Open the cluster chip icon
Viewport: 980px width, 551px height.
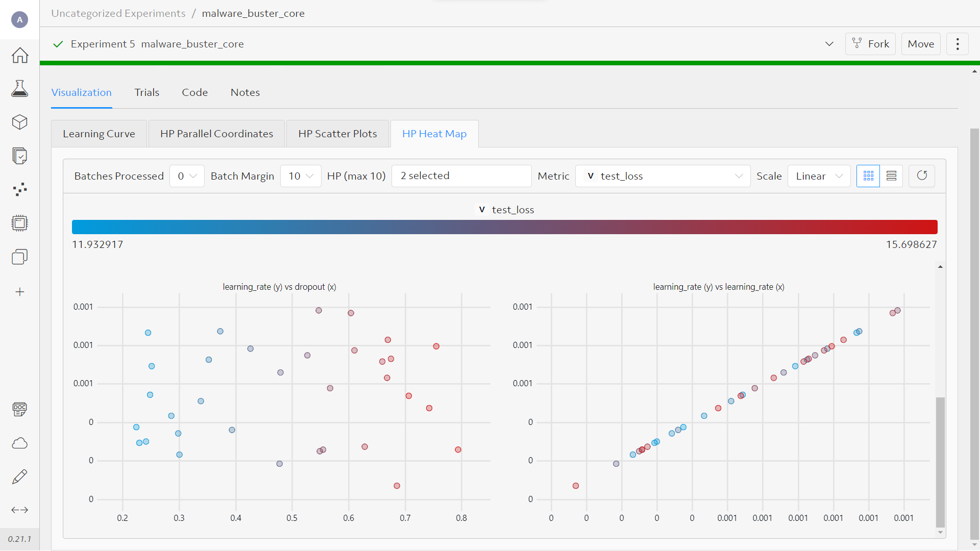(x=20, y=223)
